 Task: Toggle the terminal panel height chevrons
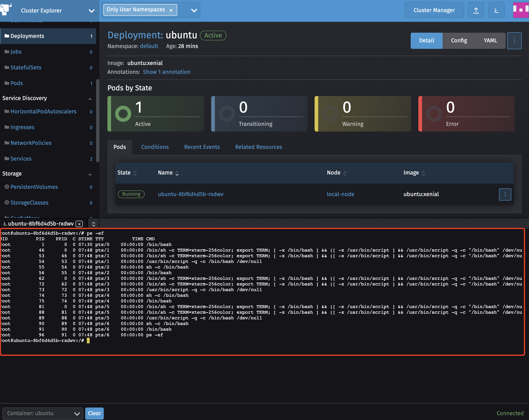[93, 224]
